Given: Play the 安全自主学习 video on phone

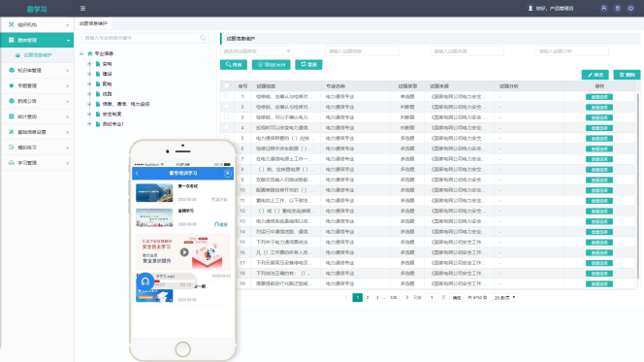Looking at the screenshot, I should pyautogui.click(x=184, y=252).
